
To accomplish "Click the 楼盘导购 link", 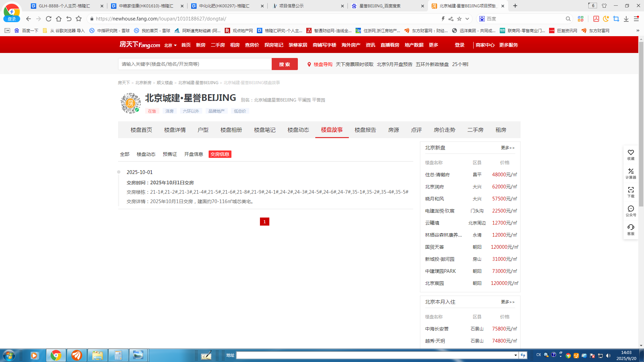I will point(323,64).
